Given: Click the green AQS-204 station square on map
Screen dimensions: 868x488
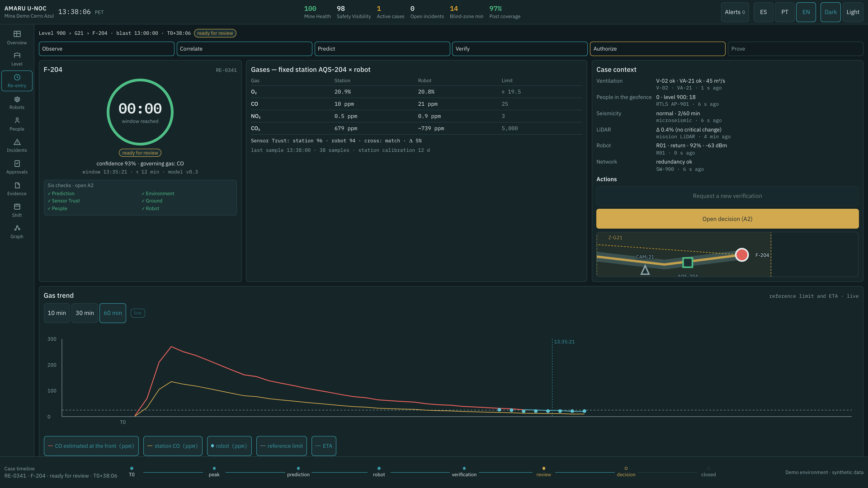Looking at the screenshot, I should (x=688, y=263).
